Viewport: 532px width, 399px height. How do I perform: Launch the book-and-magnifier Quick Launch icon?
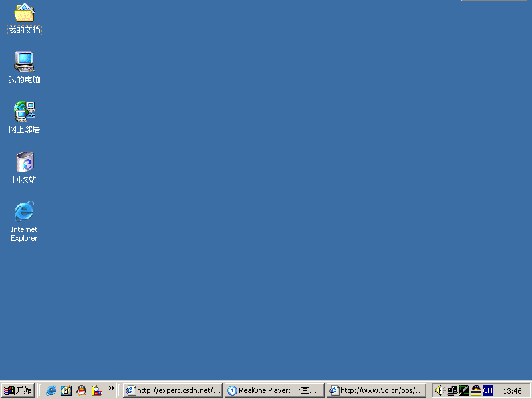[97, 390]
